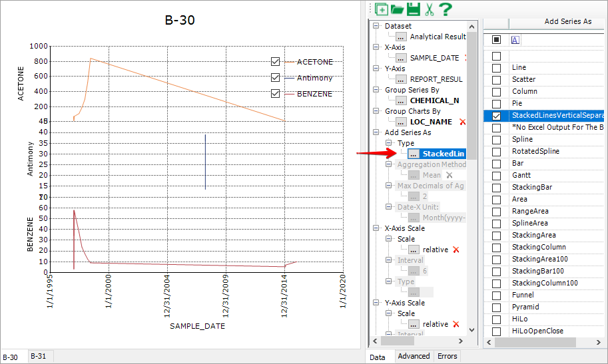Open the B-31 chart tab
This screenshot has height=364, width=608.
pos(39,357)
